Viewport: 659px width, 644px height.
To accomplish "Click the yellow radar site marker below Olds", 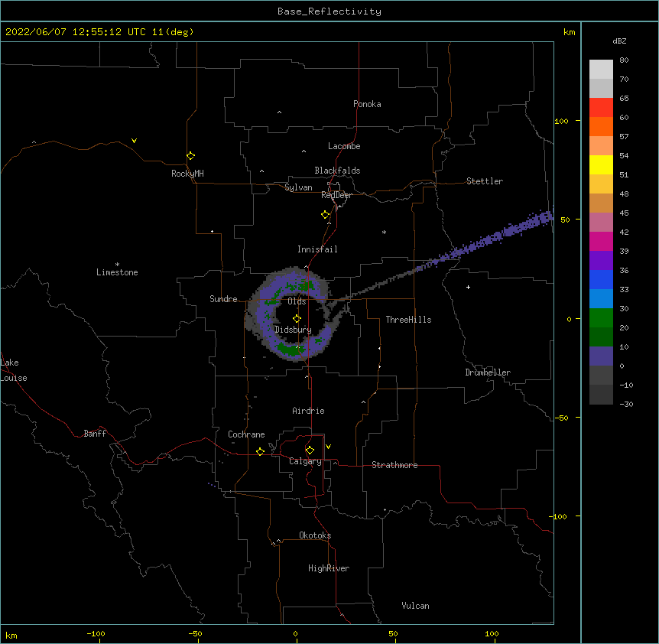I will tap(297, 319).
